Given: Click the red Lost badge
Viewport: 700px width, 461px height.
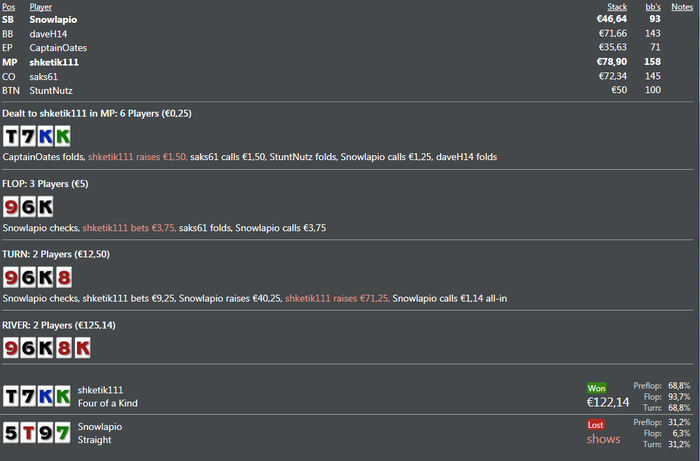Looking at the screenshot, I should point(596,424).
